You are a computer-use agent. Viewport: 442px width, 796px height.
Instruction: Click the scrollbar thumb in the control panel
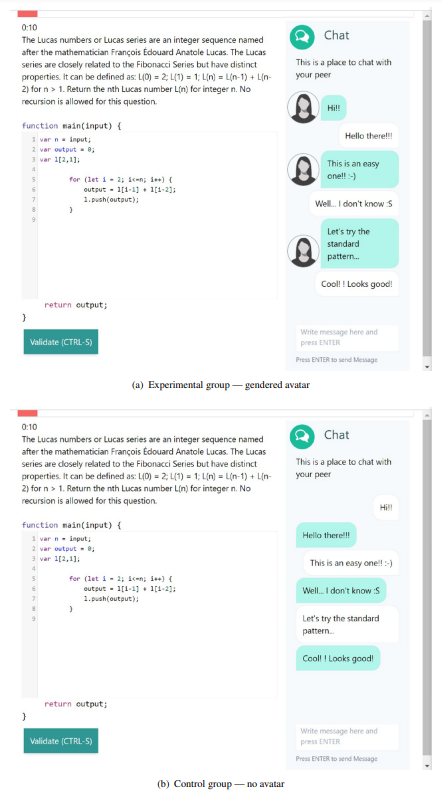(427, 587)
